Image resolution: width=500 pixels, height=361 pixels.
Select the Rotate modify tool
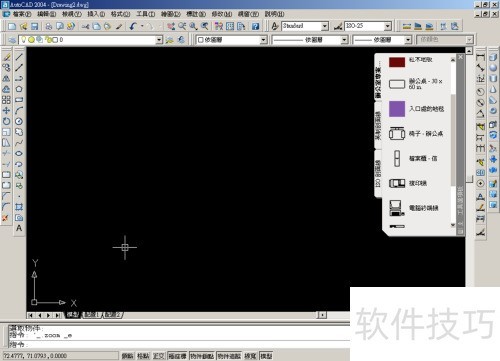pyautogui.click(x=6, y=121)
